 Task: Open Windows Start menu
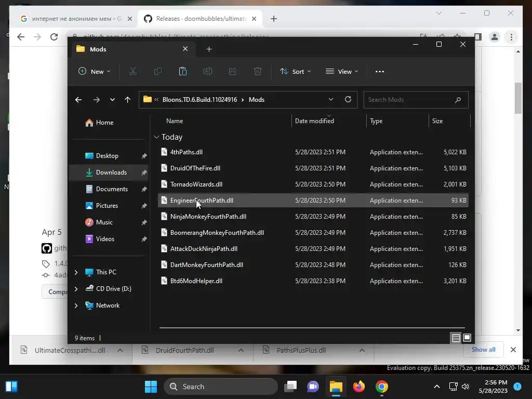click(x=151, y=387)
